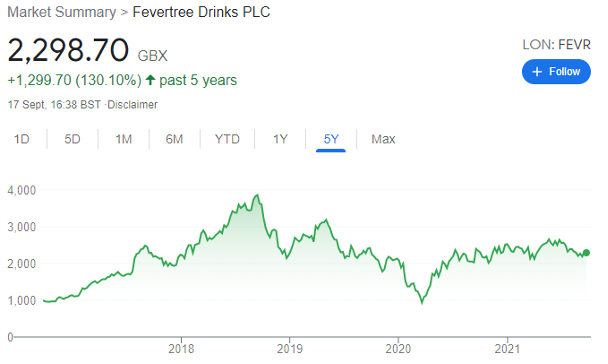Screen dimensions: 608x364
Task: Select the 1D time range tab
Action: point(22,139)
